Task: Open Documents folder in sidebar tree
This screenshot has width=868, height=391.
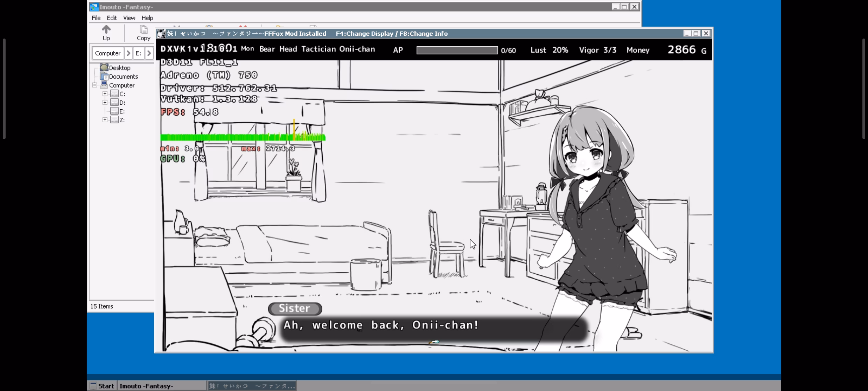Action: click(123, 76)
